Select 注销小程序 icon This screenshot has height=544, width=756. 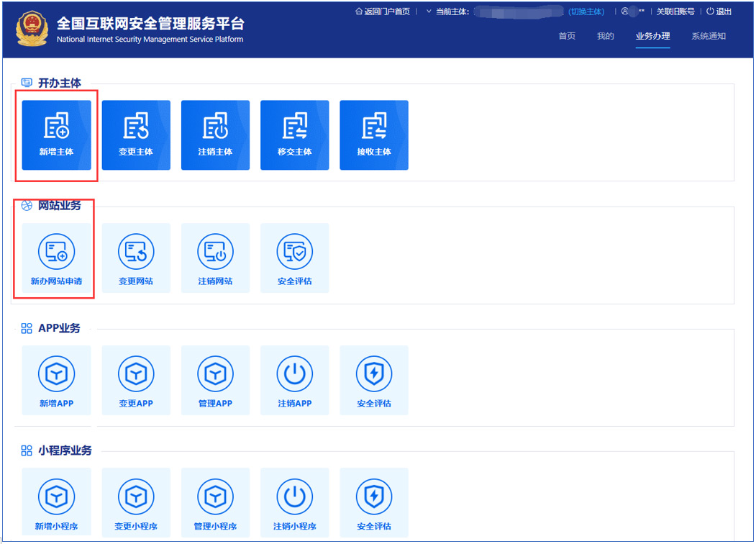point(294,497)
